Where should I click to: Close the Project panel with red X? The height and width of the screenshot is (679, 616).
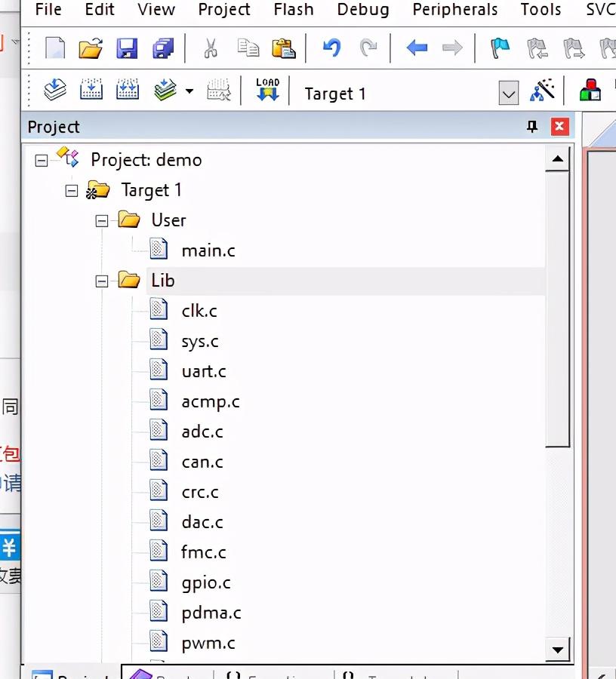tap(559, 127)
